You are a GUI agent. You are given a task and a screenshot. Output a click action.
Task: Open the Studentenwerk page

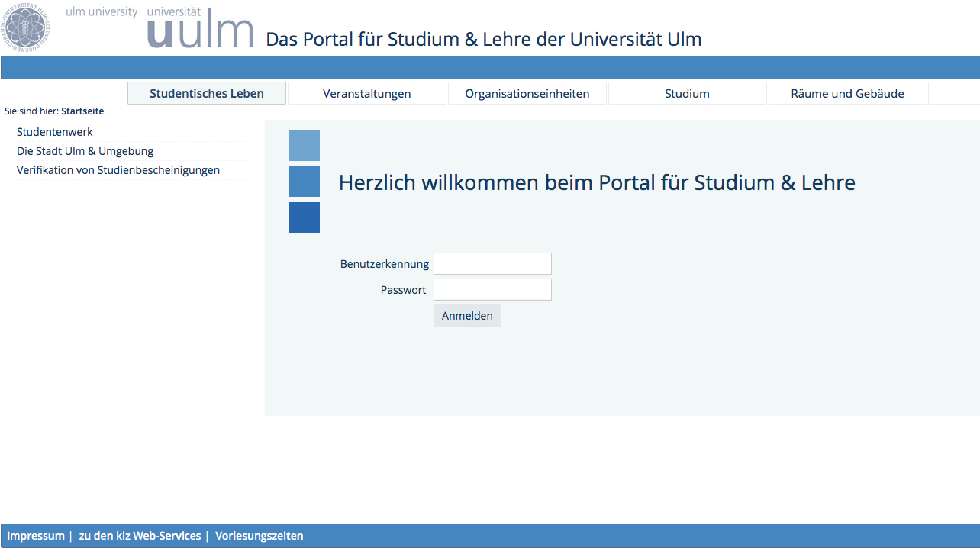(54, 131)
